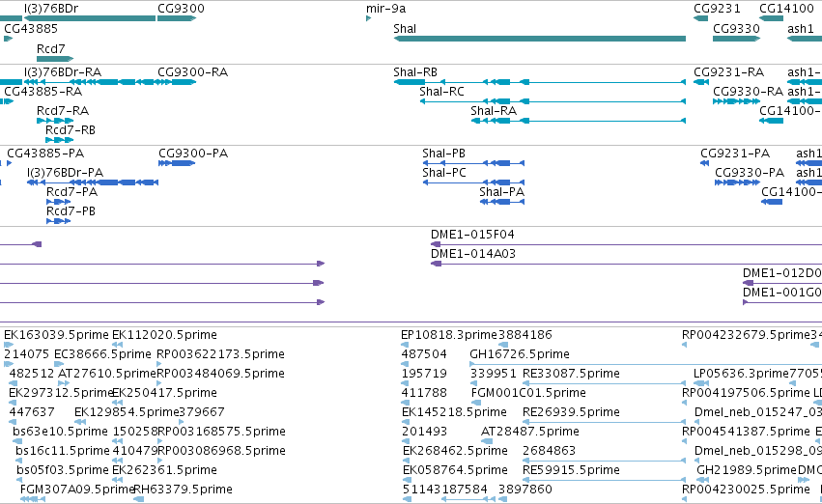Screen dimensions: 822x504
Task: Click the CG43885 gene label
Action: click(31, 28)
